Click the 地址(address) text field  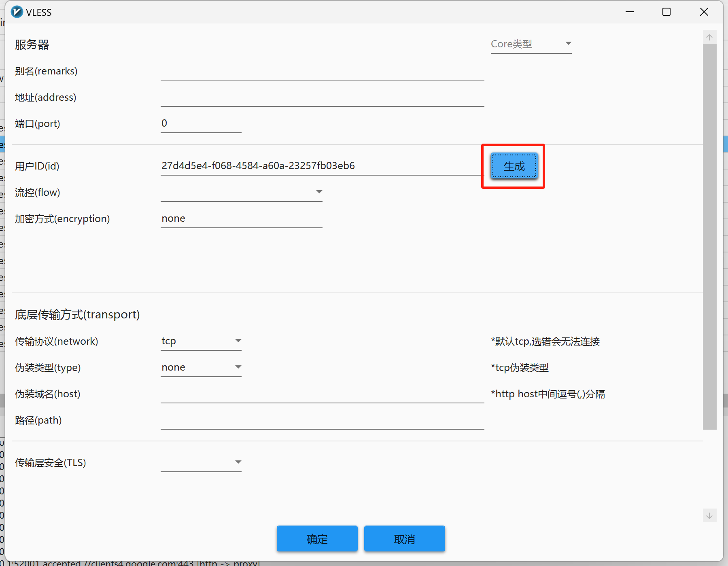(322, 98)
